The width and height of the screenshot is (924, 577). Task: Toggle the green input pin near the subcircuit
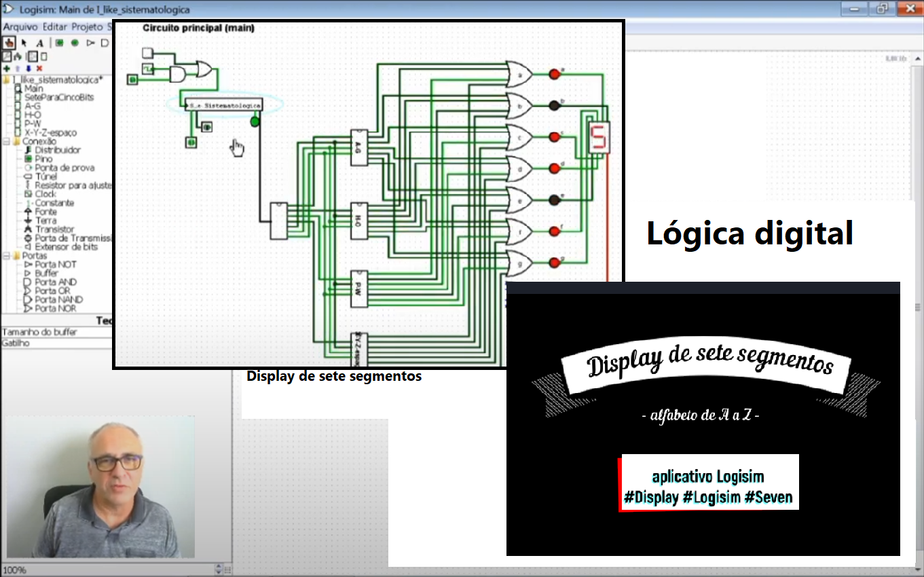255,123
